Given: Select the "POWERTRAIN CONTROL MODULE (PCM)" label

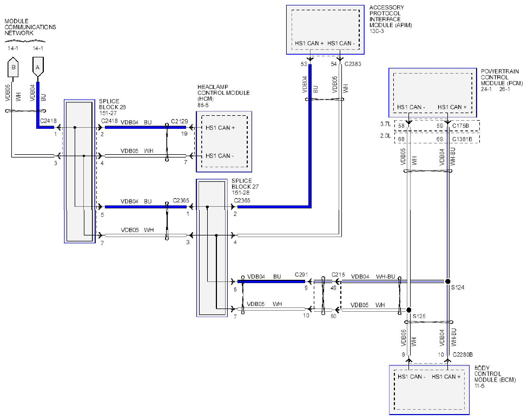Looking at the screenshot, I should [x=501, y=77].
